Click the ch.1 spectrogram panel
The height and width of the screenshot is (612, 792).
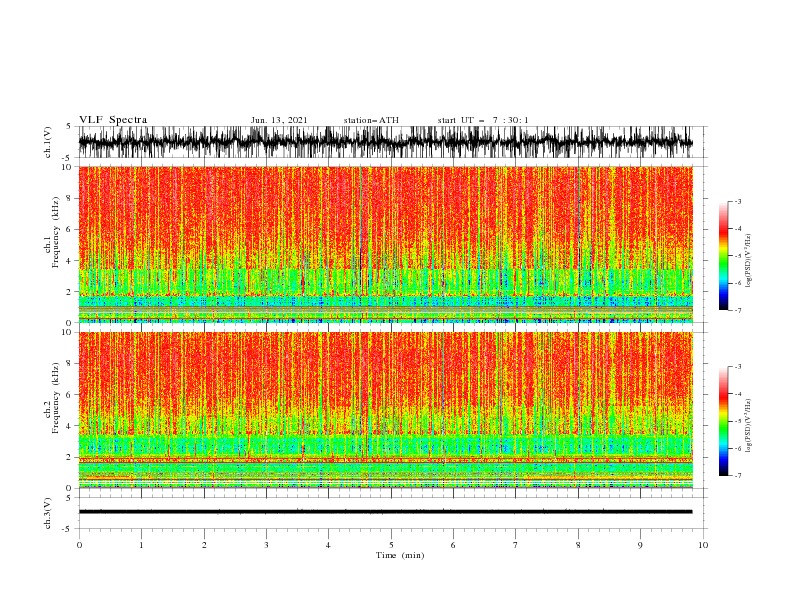(385, 244)
